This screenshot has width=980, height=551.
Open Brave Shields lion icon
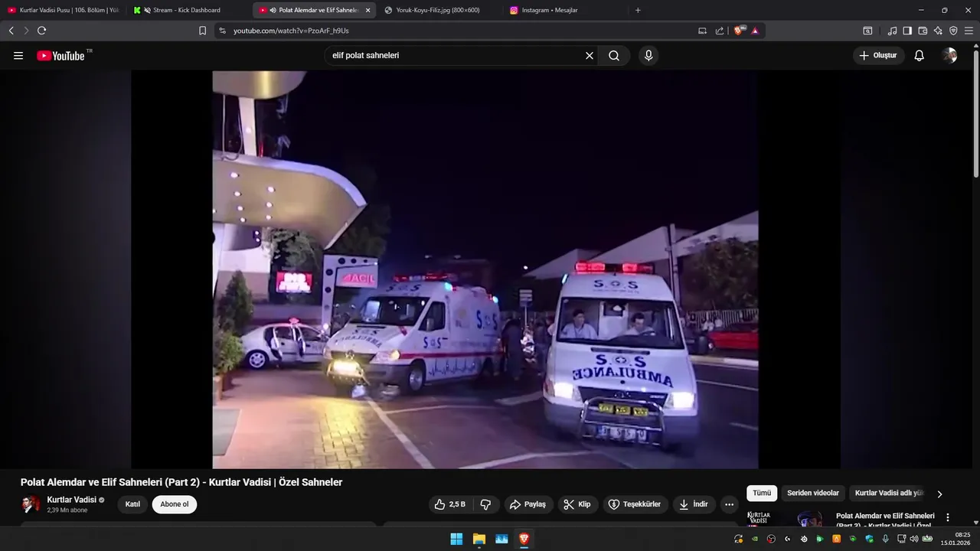point(739,31)
